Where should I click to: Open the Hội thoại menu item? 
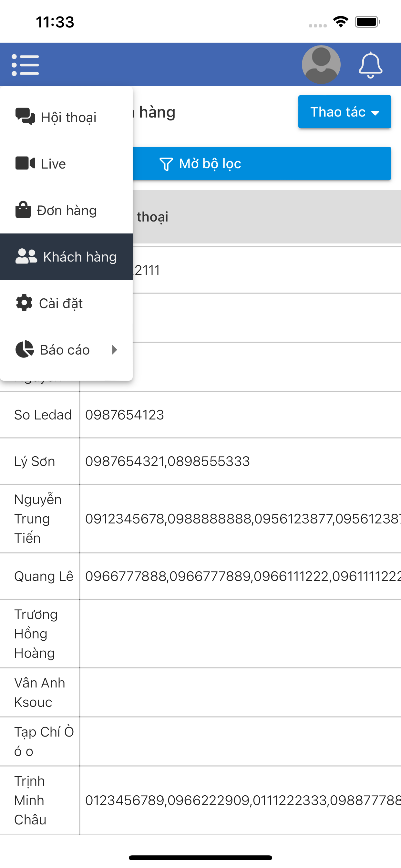67,117
